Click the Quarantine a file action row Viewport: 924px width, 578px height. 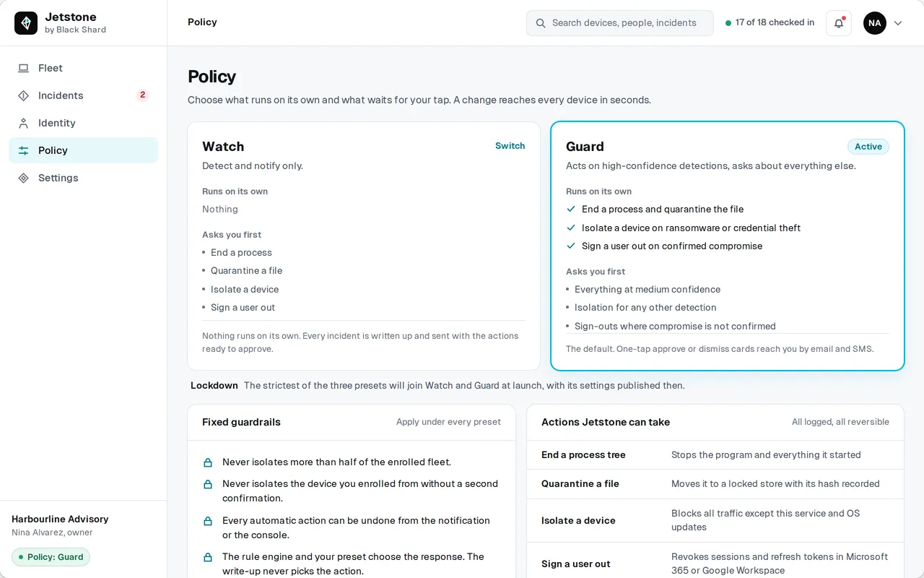(715, 484)
